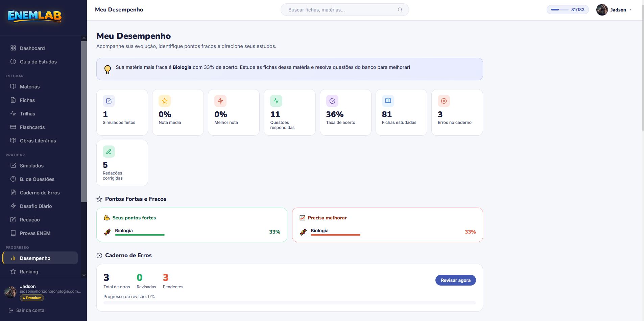This screenshot has height=321, width=644.
Task: Click the 81/183 progress indicator
Action: click(x=568, y=10)
